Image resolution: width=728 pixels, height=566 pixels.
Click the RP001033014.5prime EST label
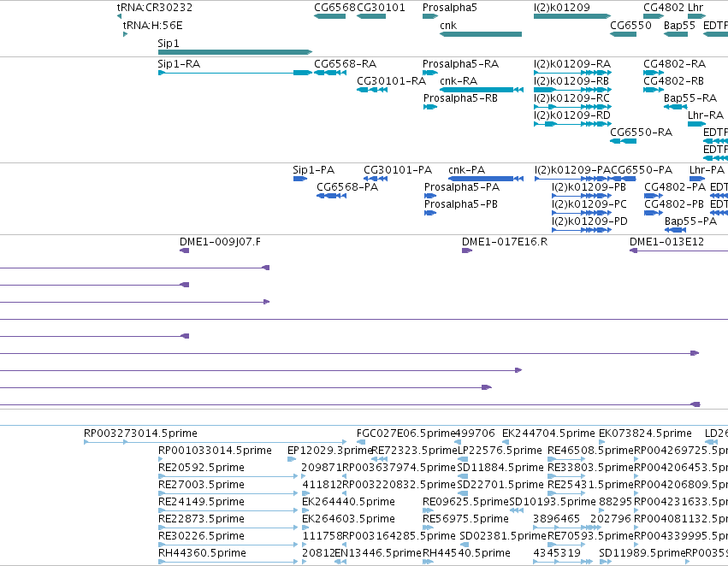point(215,451)
